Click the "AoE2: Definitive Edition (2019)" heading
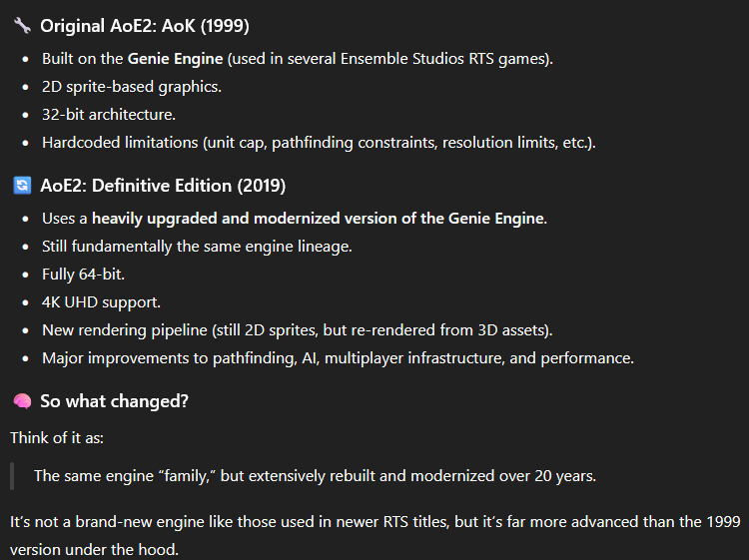 tap(163, 185)
